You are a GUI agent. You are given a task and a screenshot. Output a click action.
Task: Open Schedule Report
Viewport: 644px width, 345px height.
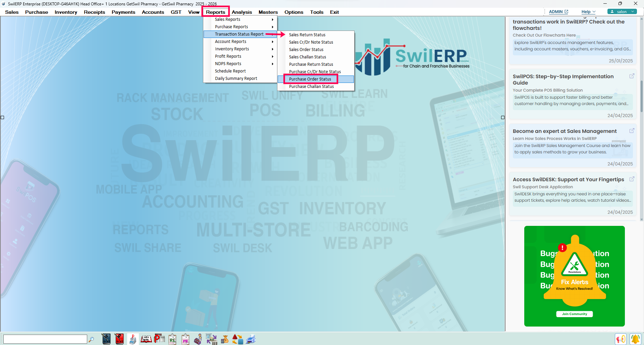click(x=240, y=71)
